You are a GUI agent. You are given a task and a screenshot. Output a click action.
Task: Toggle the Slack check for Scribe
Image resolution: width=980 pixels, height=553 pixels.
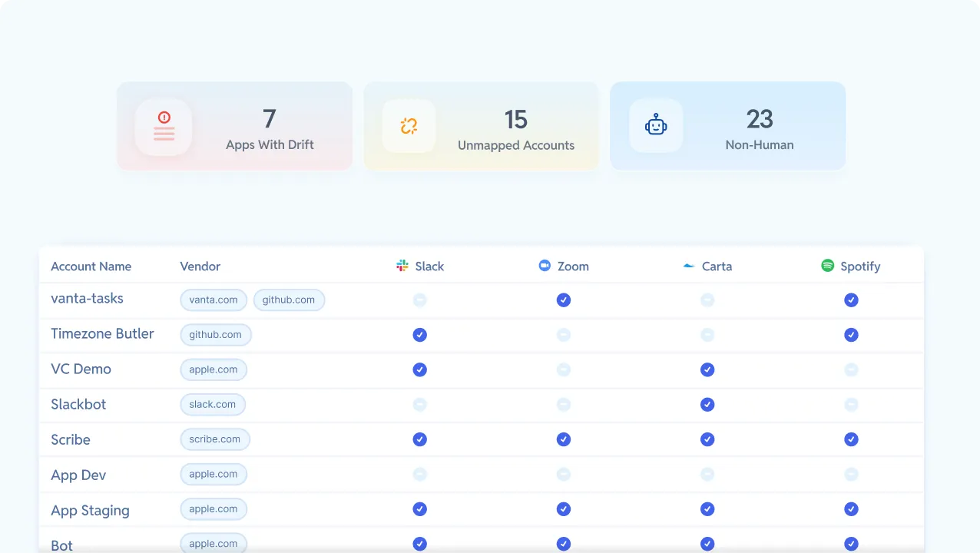[419, 439]
